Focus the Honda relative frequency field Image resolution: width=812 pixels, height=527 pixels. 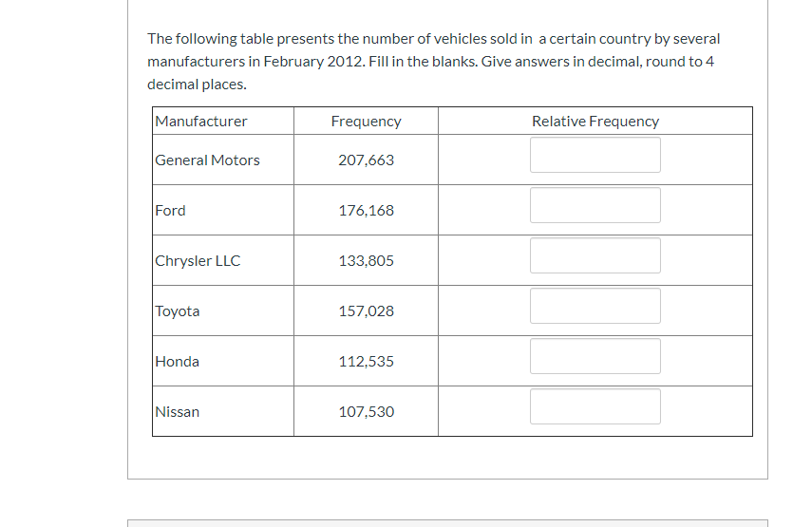[x=595, y=356]
